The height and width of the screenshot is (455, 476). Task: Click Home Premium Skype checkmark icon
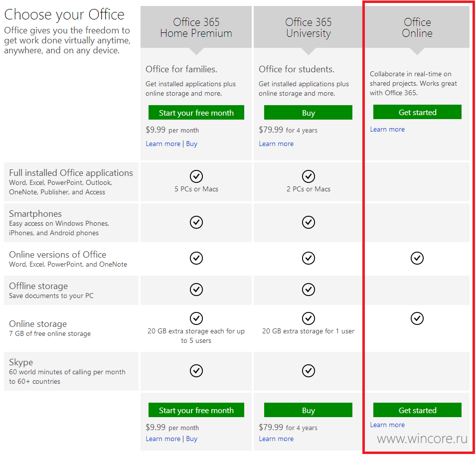tap(196, 371)
